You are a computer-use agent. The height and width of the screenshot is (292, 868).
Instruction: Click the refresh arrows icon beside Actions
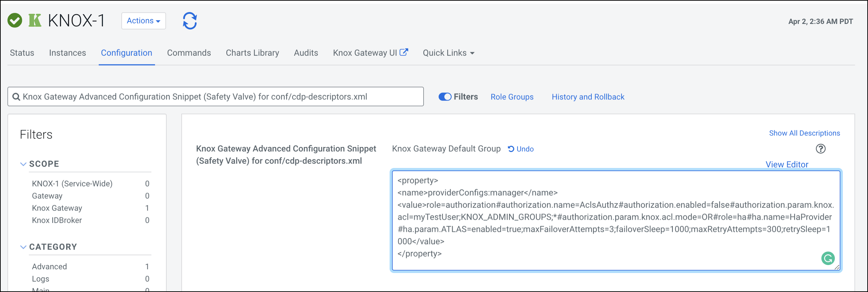(x=190, y=21)
